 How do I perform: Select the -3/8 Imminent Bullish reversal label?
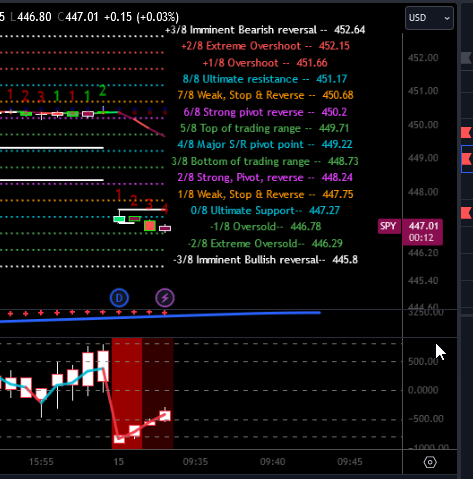click(265, 260)
